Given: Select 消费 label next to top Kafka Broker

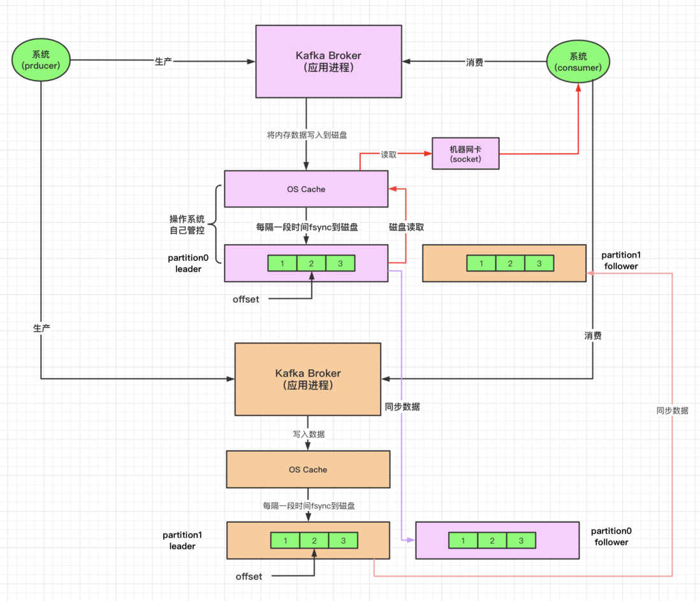Looking at the screenshot, I should 474,62.
